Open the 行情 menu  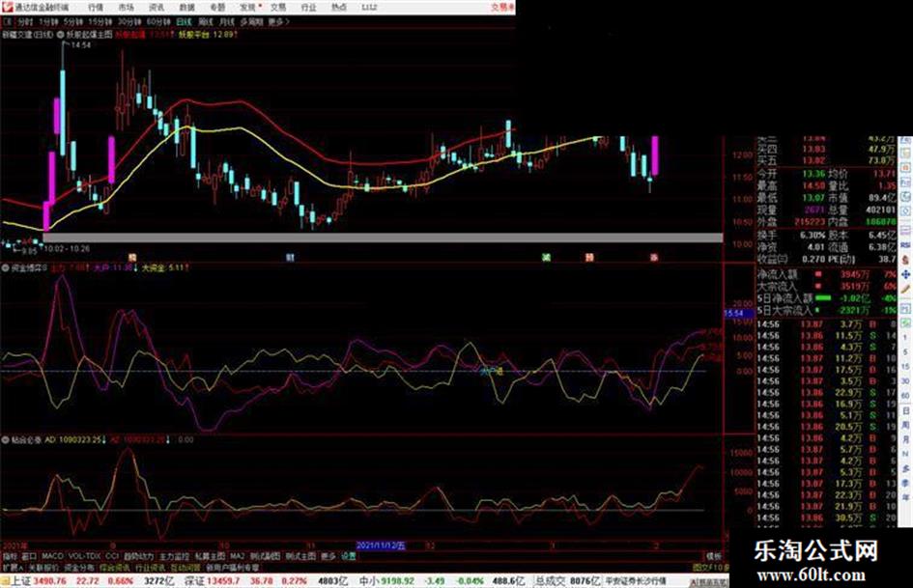96,8
